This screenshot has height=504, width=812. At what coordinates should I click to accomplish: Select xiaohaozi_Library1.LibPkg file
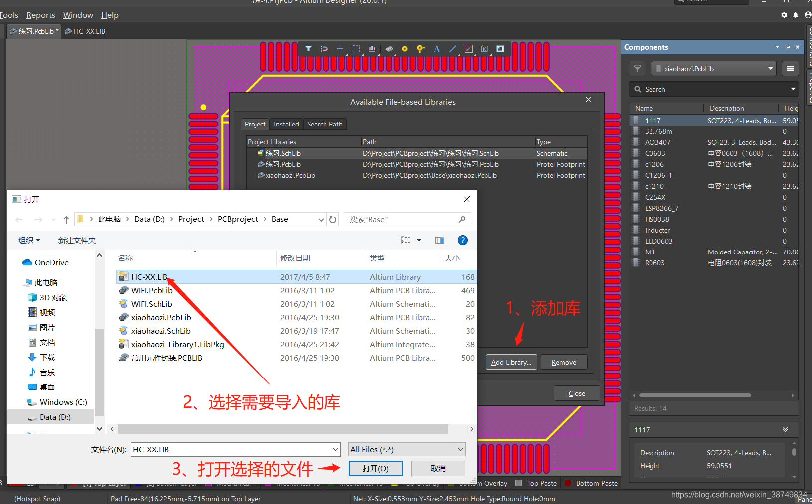tap(296, 344)
